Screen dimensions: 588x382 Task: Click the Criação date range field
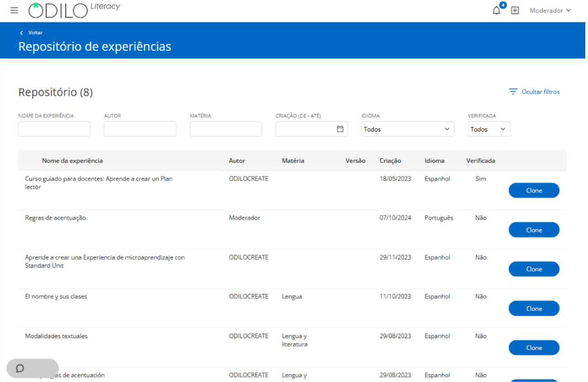[312, 129]
